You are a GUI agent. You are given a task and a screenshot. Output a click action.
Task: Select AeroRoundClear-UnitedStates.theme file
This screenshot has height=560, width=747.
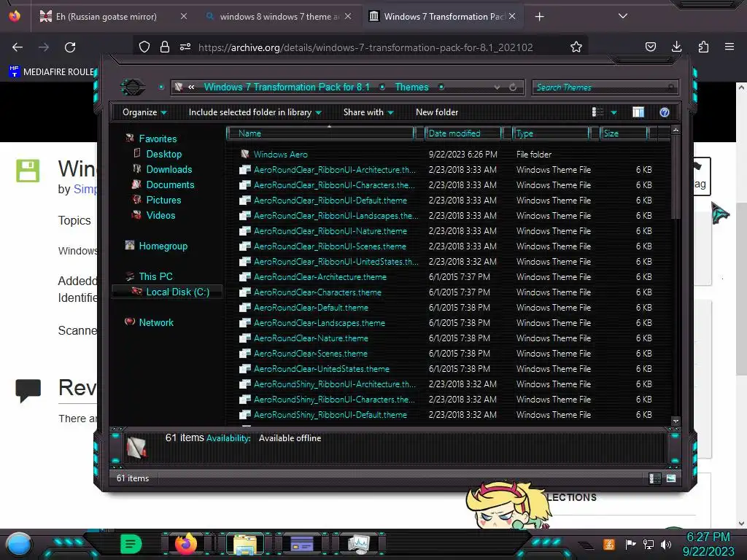pos(321,368)
